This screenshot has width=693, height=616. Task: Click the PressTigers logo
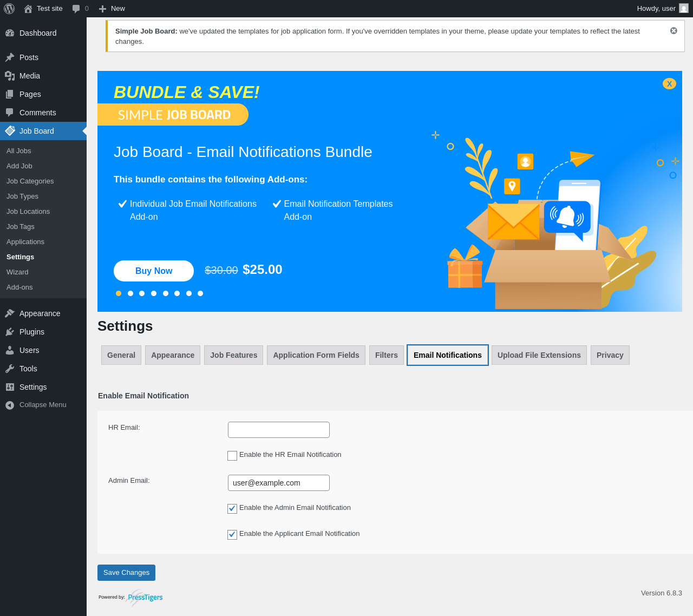point(145,597)
